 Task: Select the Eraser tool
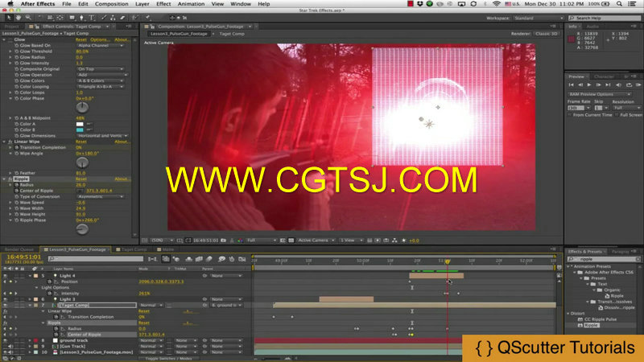(122, 18)
